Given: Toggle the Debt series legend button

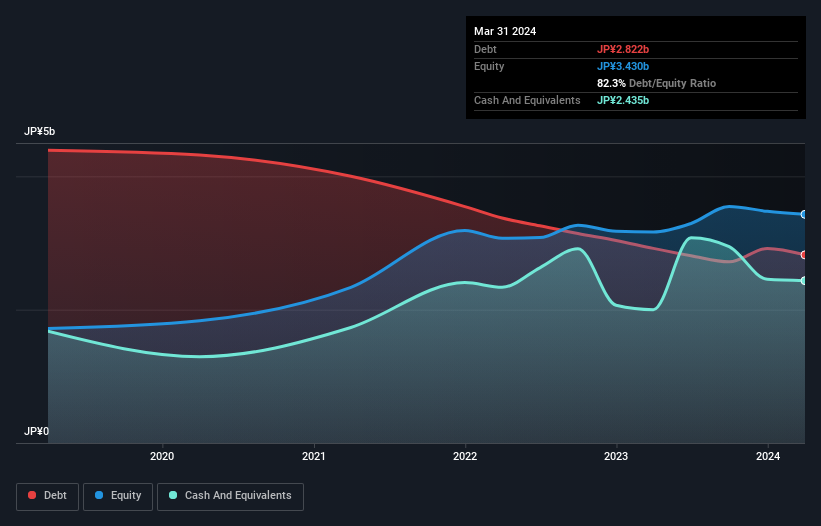Looking at the screenshot, I should coord(48,496).
